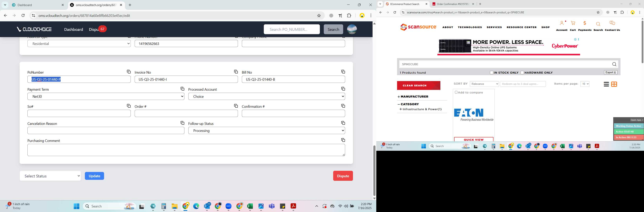Go to Dashboard in CloudChoice navbar
Screen dimensions: 644x212
73,29
